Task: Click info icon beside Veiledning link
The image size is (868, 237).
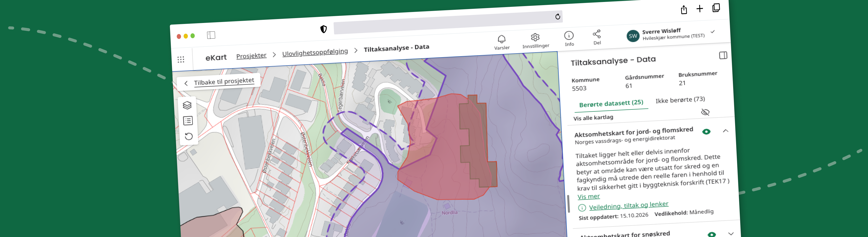Action: point(582,208)
